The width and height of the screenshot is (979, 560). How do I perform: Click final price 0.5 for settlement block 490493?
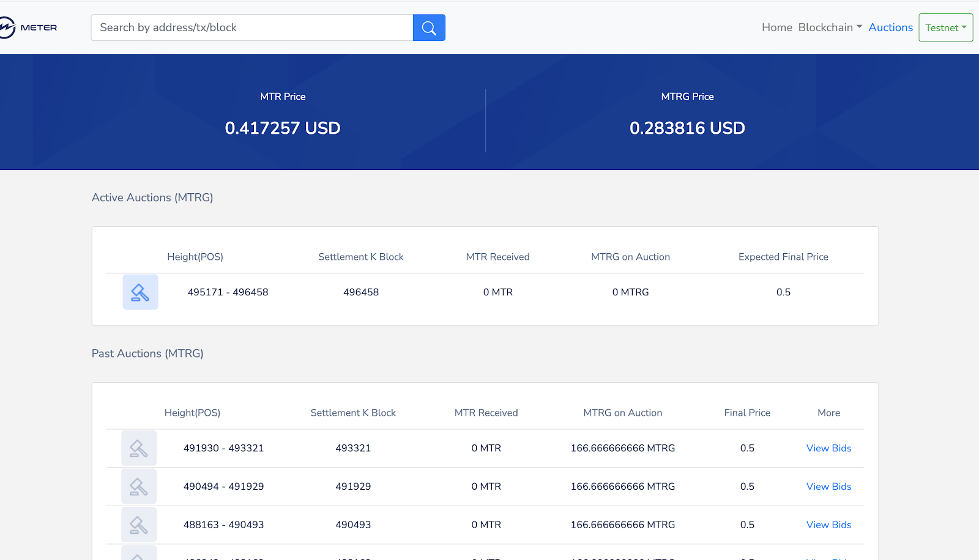click(747, 525)
